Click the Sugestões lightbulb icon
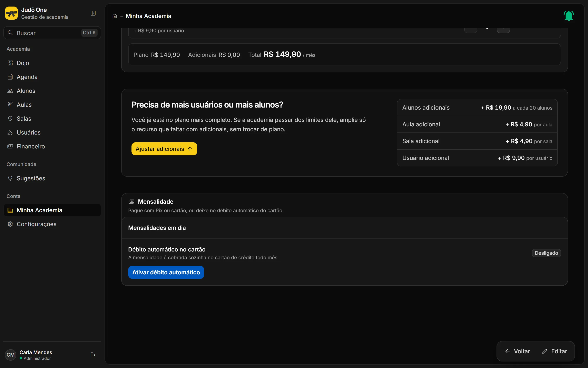The height and width of the screenshot is (368, 588). pos(10,178)
